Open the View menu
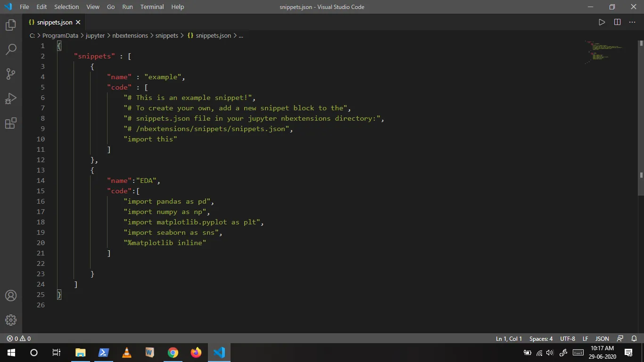The height and width of the screenshot is (362, 644). (93, 7)
